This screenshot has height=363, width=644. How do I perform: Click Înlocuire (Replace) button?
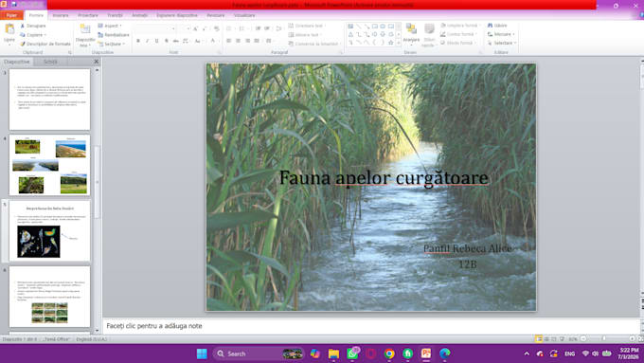[501, 34]
